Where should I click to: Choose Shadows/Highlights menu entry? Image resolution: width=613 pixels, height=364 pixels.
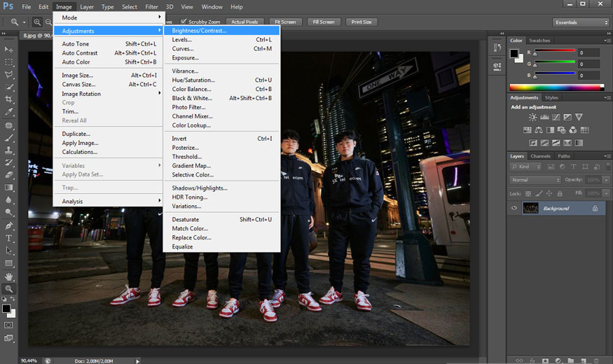pyautogui.click(x=221, y=188)
